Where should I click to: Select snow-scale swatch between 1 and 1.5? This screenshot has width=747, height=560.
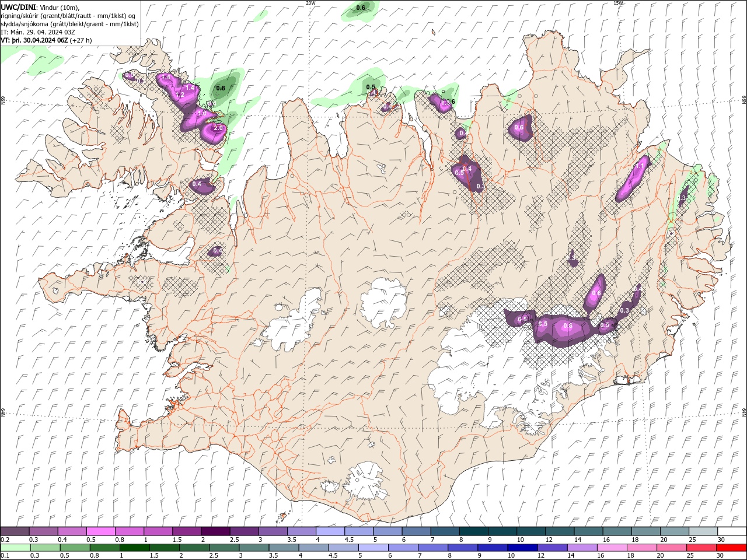point(158,531)
